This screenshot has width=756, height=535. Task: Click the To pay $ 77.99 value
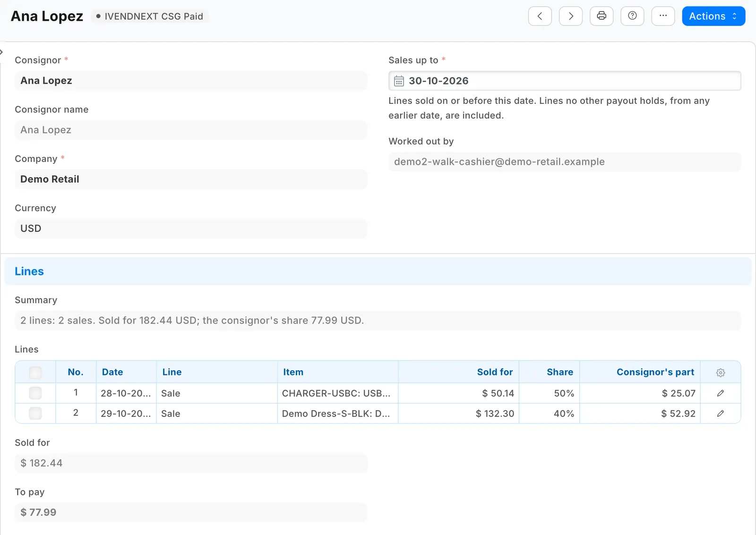(x=191, y=512)
